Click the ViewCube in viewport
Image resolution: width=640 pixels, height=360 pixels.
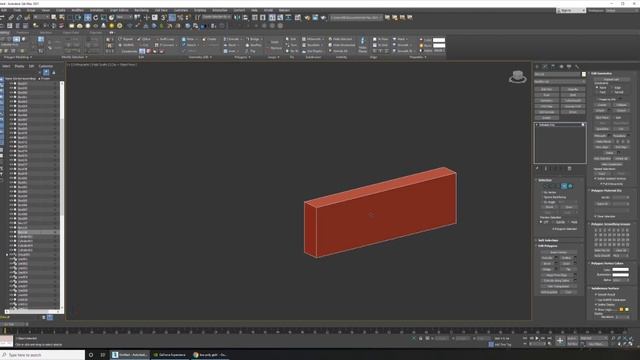pyautogui.click(x=518, y=76)
